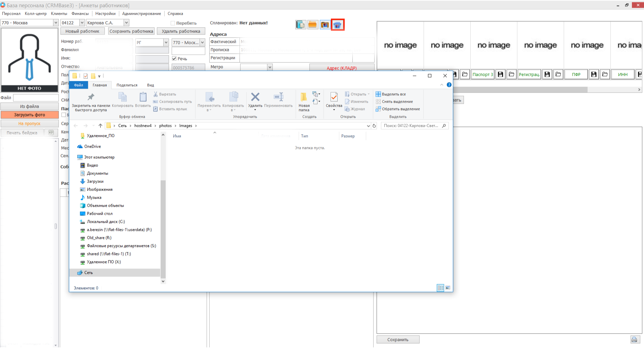Refresh the Explorer address bar

pos(374,126)
